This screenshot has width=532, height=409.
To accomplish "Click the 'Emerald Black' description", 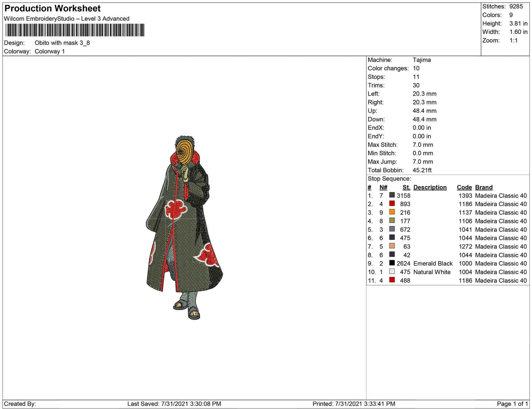I will pyautogui.click(x=433, y=263).
